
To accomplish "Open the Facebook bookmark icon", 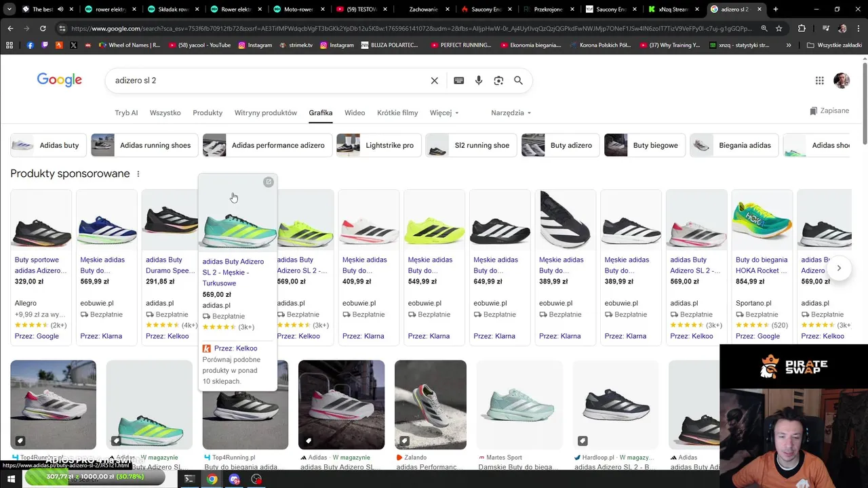I will pos(30,45).
